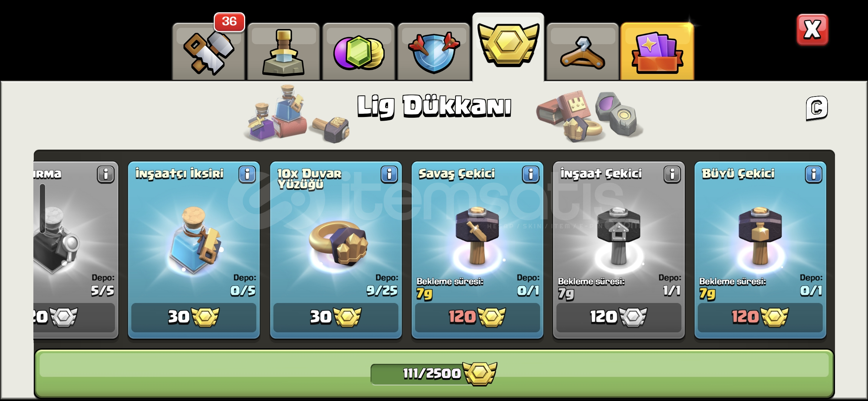
Task: Show info for Savaş Çekici
Action: coord(530,174)
